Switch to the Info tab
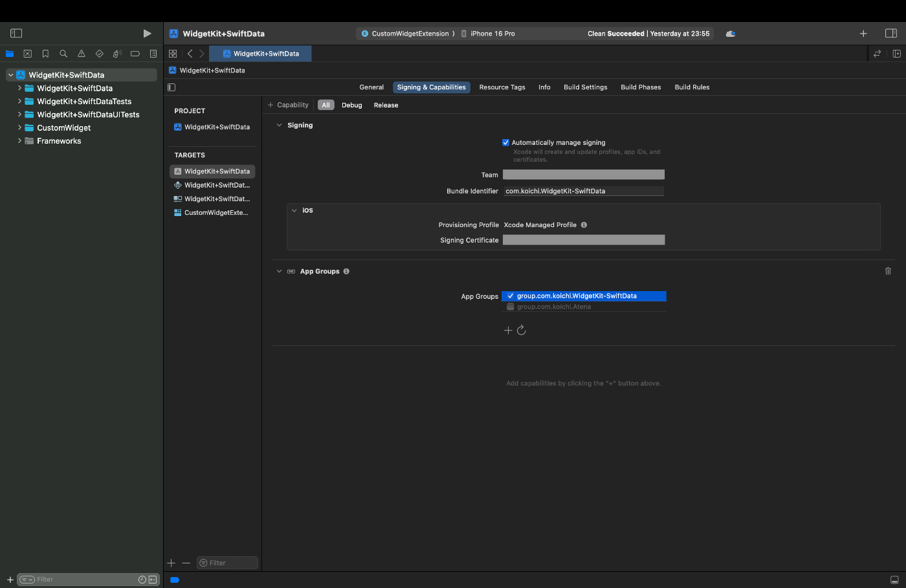 pos(544,87)
